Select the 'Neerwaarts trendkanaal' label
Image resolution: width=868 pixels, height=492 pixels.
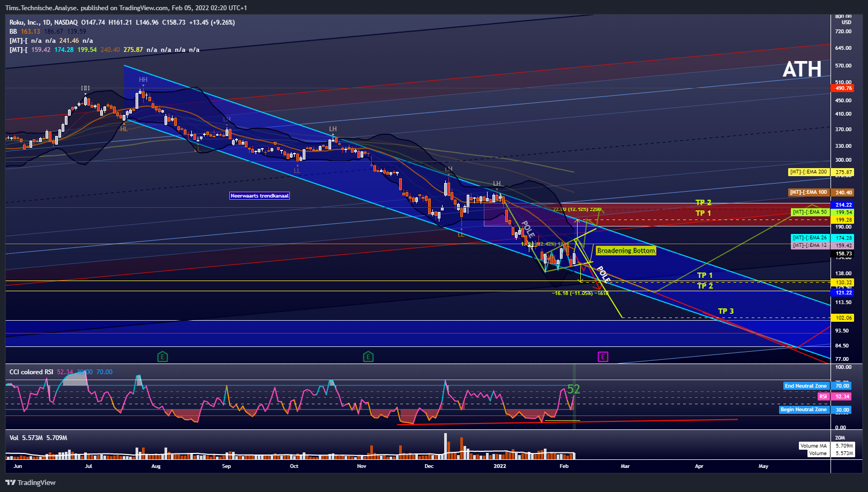(260, 196)
